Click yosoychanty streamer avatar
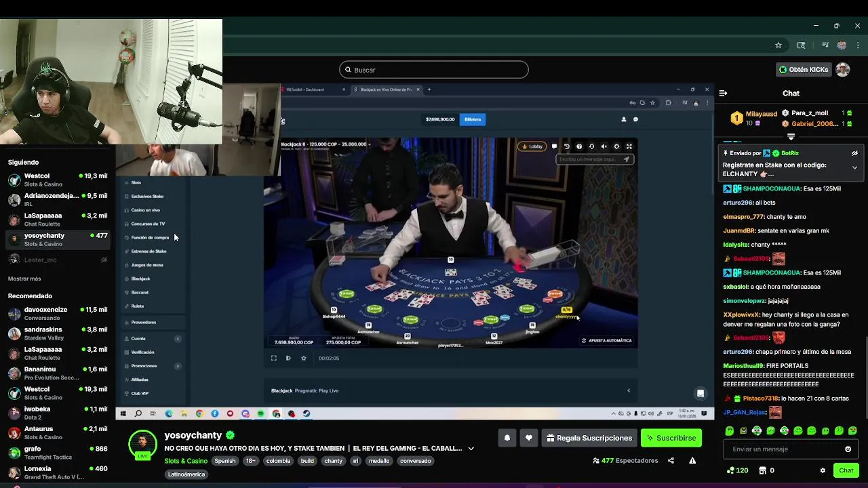Viewport: 868px width, 488px height. pos(142,444)
